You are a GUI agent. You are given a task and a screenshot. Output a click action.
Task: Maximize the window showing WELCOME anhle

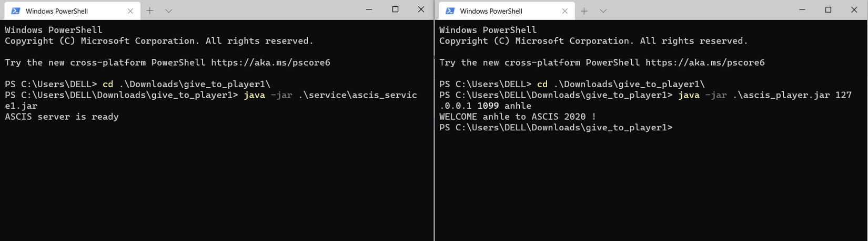click(x=828, y=9)
